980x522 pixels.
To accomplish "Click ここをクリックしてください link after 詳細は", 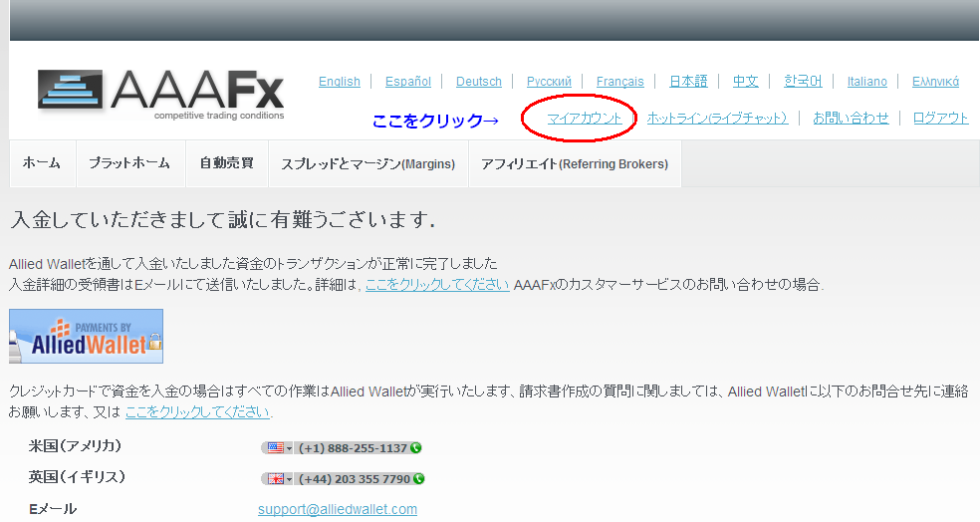I will coord(437,285).
